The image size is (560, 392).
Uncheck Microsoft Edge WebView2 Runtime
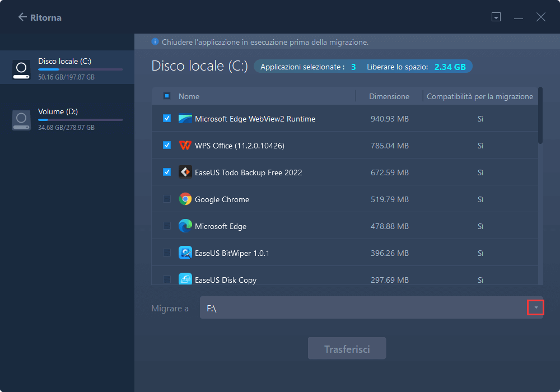click(x=167, y=118)
